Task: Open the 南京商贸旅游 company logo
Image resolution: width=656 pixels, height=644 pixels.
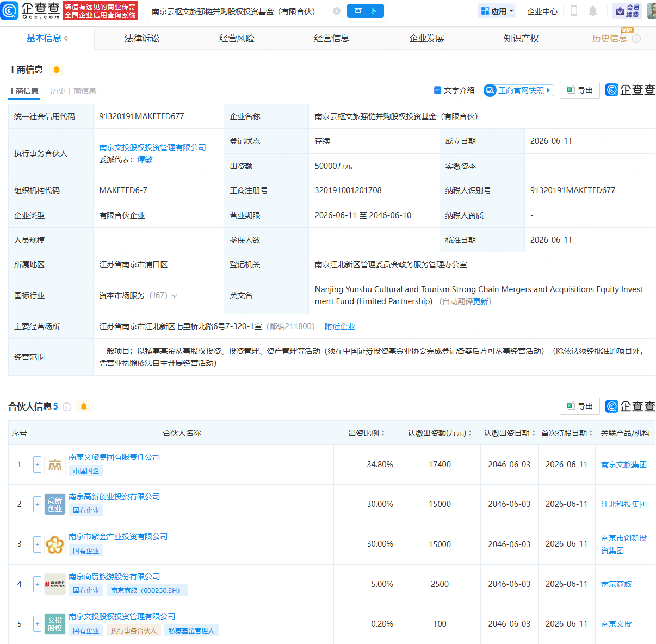Action: coord(55,584)
